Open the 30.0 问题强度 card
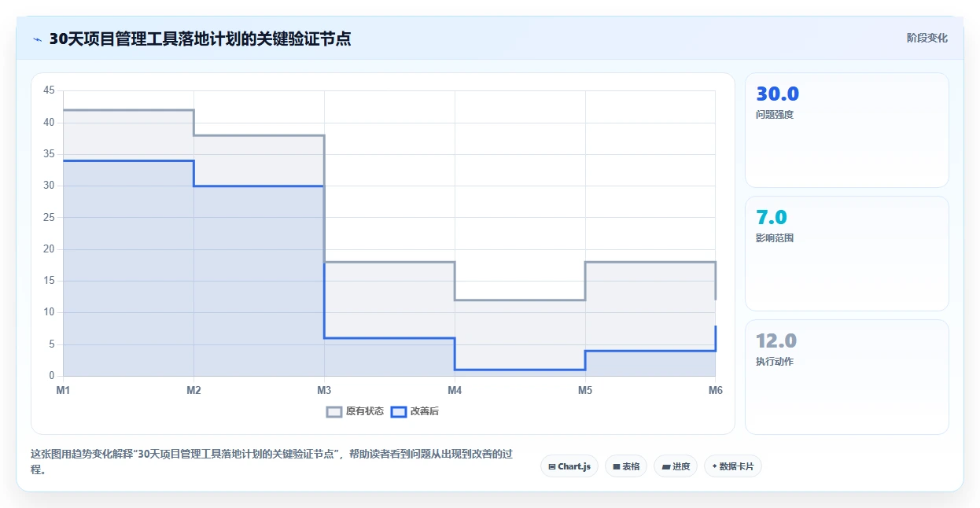 click(847, 130)
